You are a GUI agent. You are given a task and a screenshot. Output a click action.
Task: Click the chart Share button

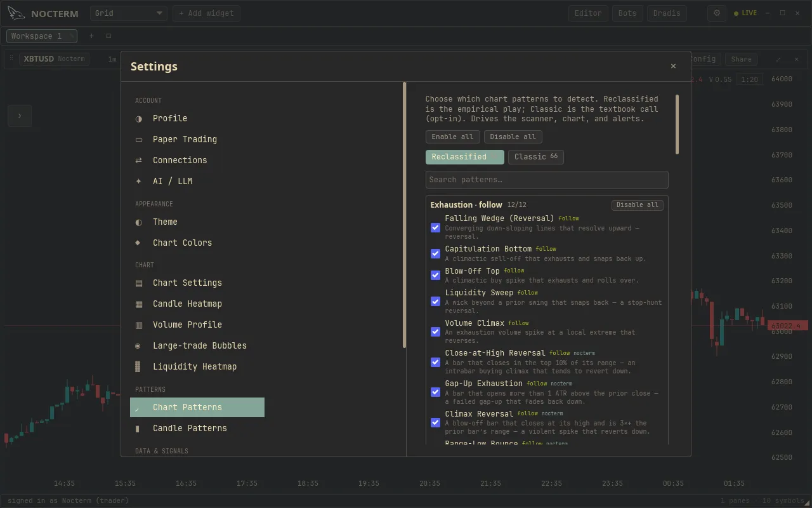pyautogui.click(x=741, y=59)
